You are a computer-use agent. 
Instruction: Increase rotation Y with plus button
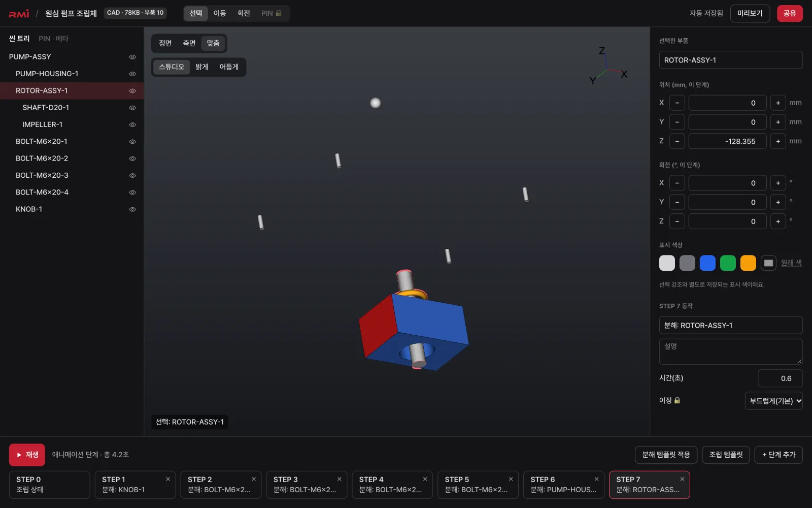[x=778, y=202]
